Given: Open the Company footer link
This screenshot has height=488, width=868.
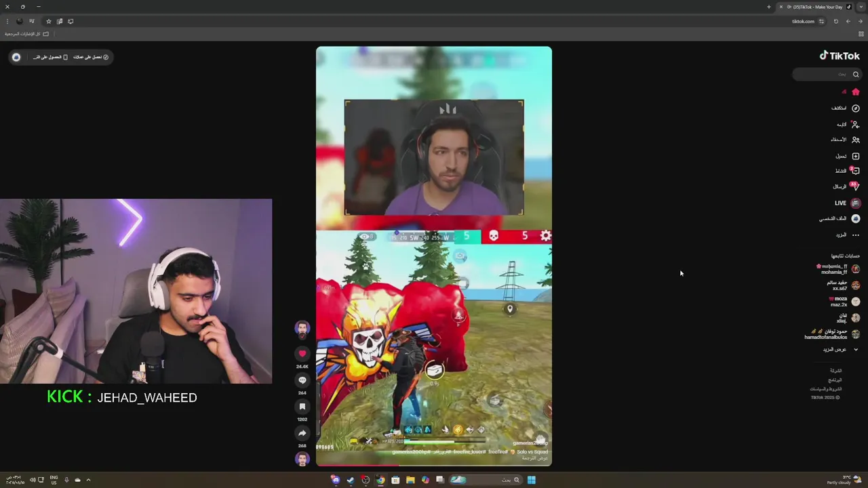Looking at the screenshot, I should point(835,371).
